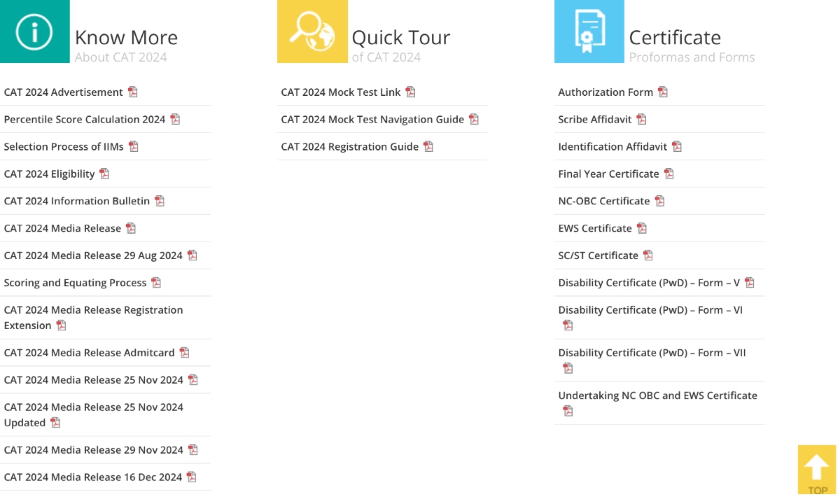
Task: Open the Identification Affidavit link
Action: click(x=612, y=147)
